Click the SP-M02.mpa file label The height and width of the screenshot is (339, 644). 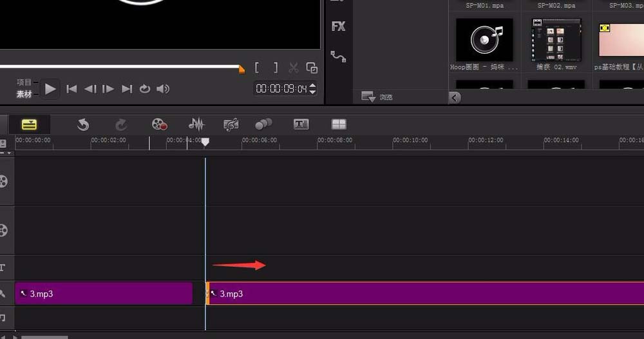pos(556,5)
